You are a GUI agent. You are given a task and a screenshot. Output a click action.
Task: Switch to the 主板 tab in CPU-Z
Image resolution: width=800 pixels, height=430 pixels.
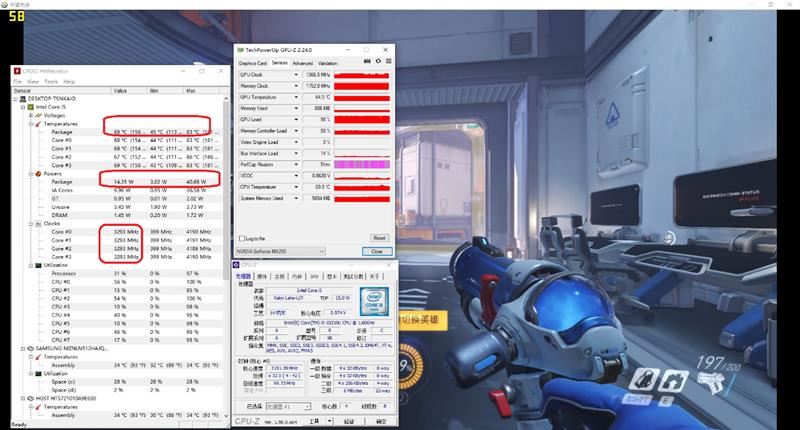(x=280, y=276)
